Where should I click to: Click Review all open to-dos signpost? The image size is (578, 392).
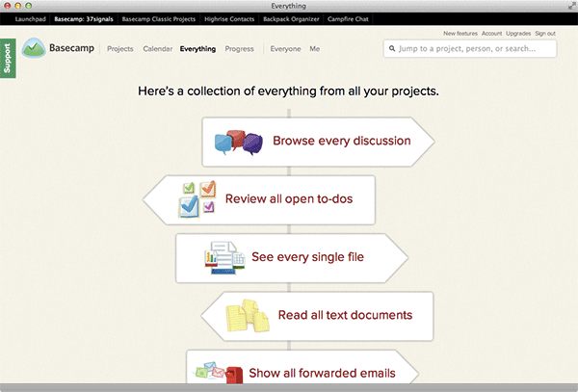pyautogui.click(x=259, y=200)
